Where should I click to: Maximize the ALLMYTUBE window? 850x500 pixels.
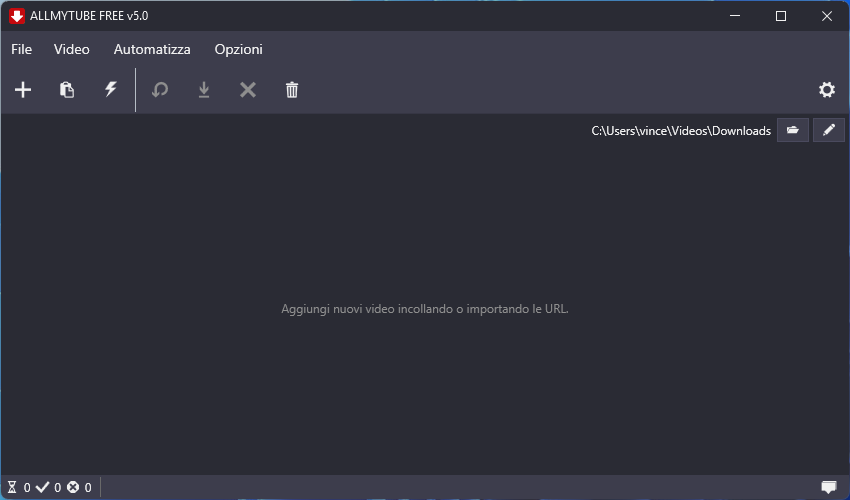point(781,16)
